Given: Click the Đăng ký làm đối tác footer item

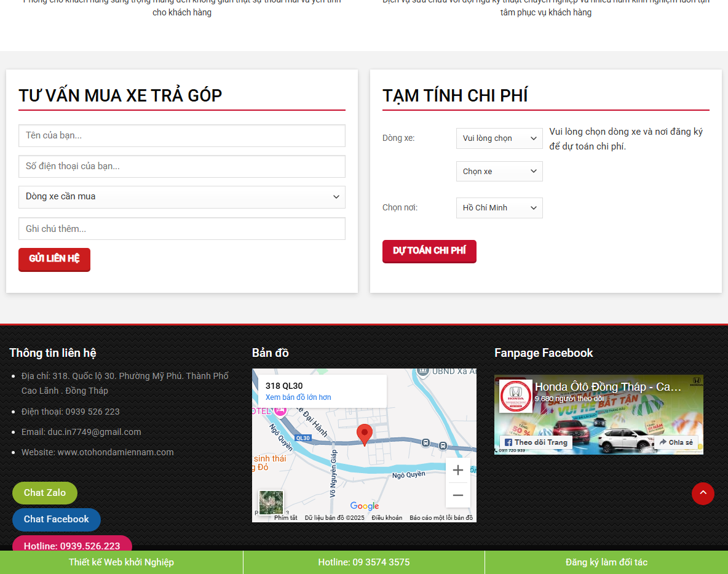Looking at the screenshot, I should click(605, 562).
